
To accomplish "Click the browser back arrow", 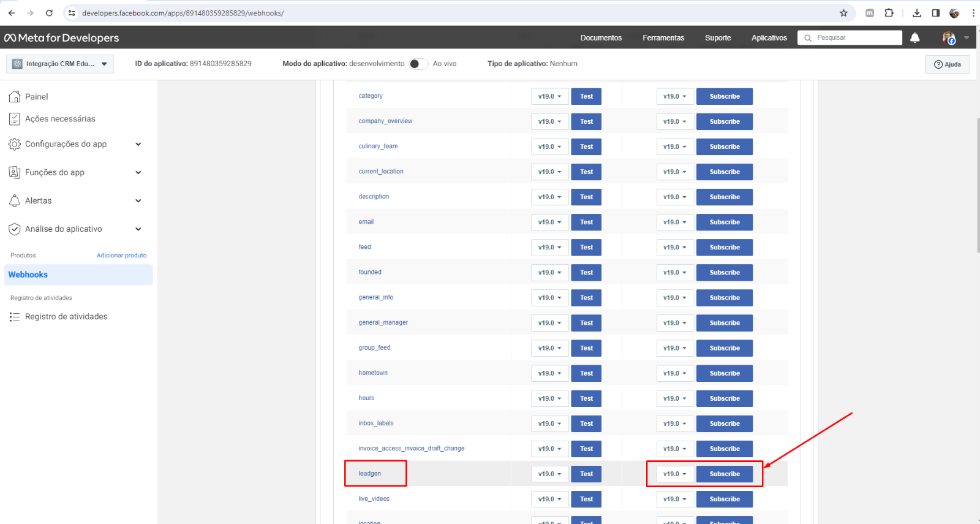I will [x=12, y=13].
